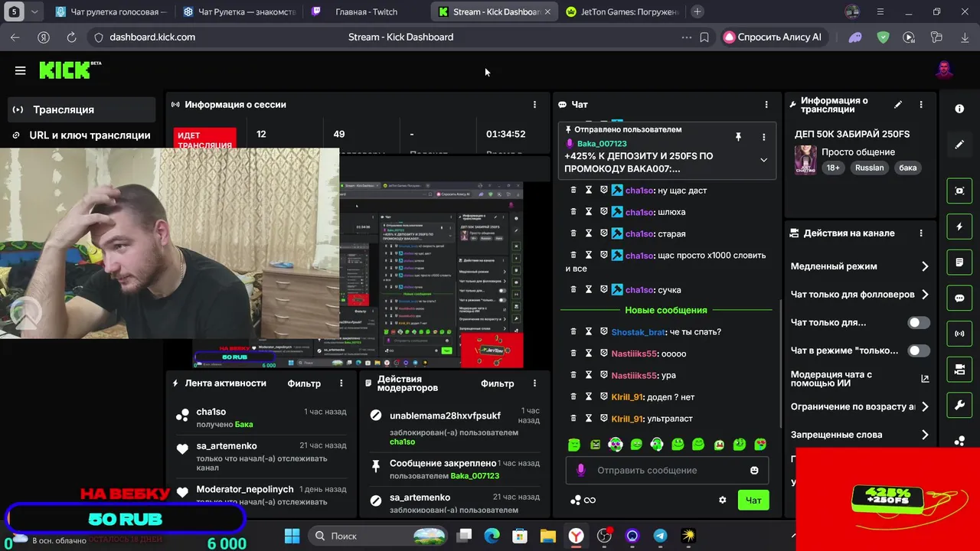
Task: Open 'Действия на канале' panel options menu
Action: pos(921,233)
